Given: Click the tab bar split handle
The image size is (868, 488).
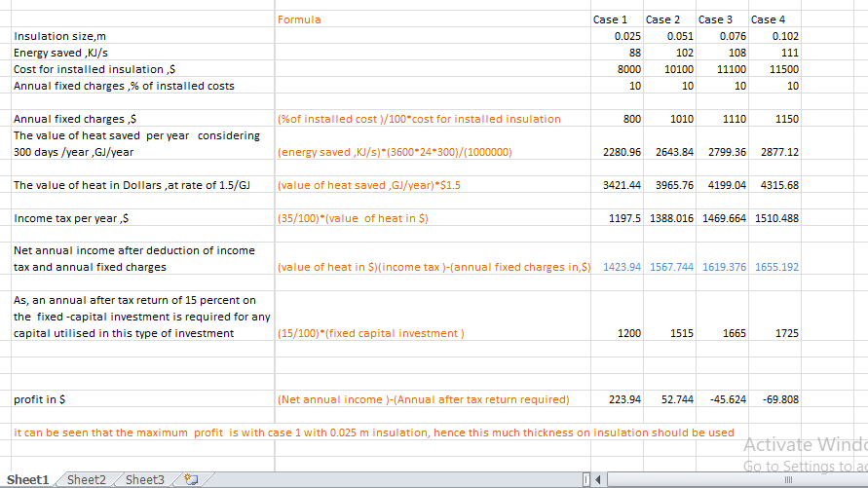Looking at the screenshot, I should click(x=585, y=479).
